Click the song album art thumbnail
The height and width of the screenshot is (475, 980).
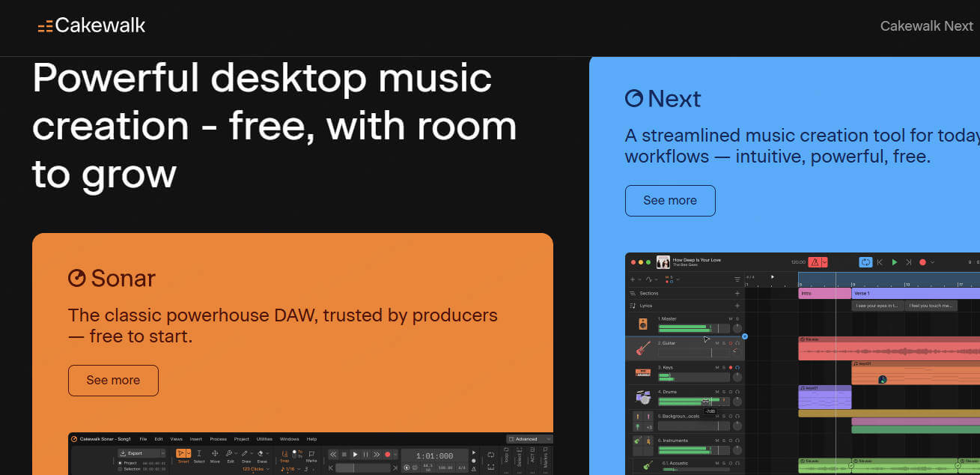click(x=663, y=262)
